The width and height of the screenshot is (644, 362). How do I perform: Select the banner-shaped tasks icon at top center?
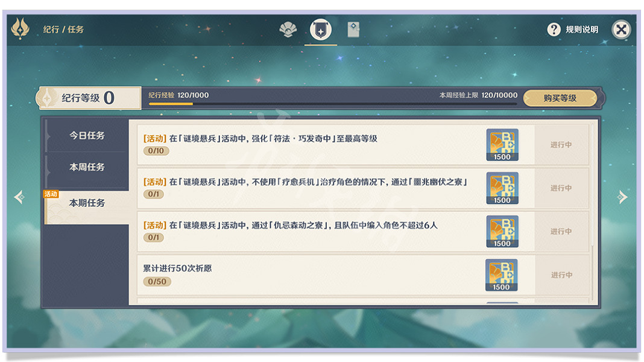[x=321, y=28]
